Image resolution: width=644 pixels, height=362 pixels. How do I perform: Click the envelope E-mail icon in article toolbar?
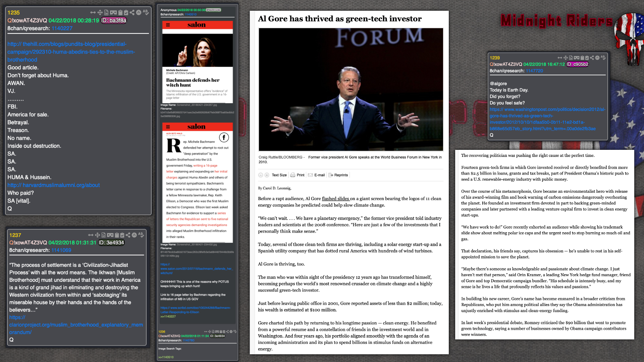[x=311, y=175]
